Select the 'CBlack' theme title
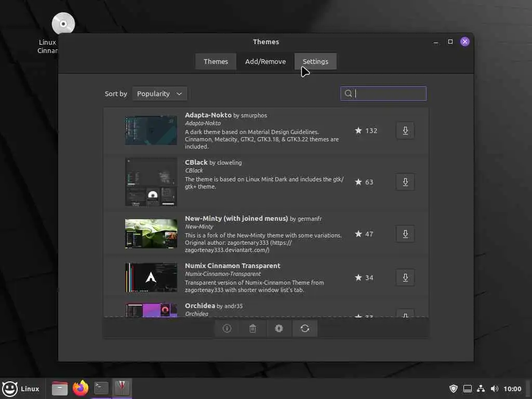 click(196, 162)
